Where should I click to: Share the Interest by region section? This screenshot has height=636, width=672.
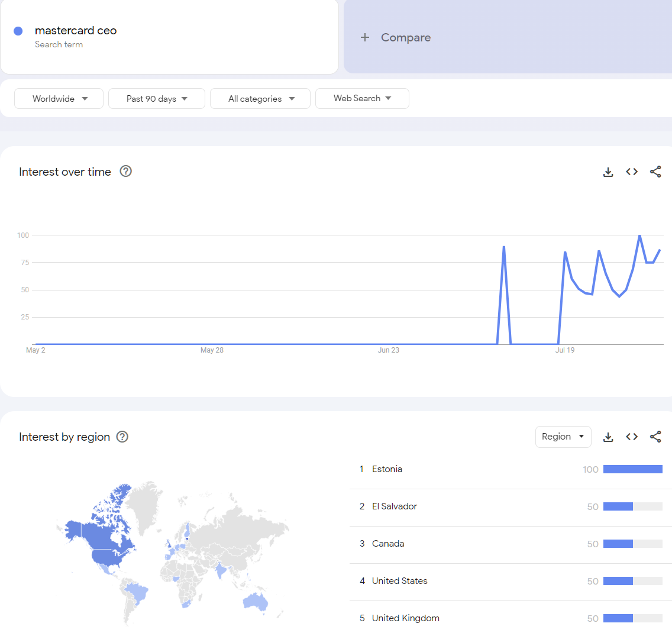tap(655, 437)
